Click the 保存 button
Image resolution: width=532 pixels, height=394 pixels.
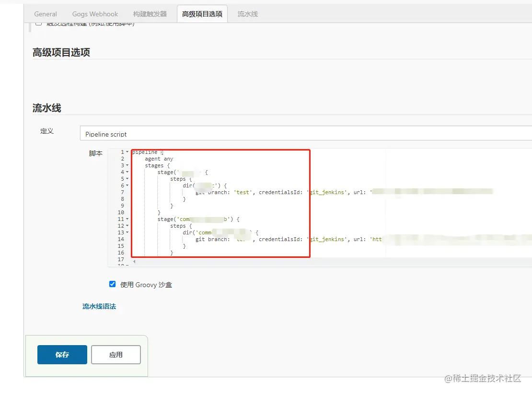point(62,355)
